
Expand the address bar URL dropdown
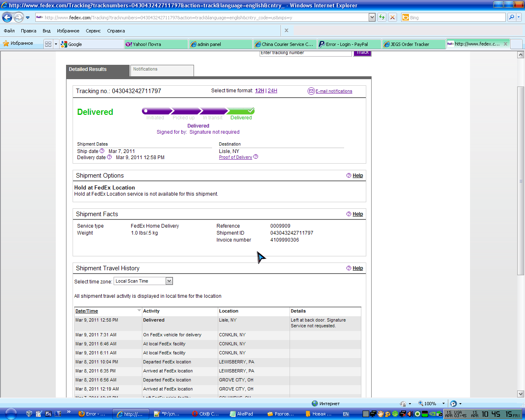pos(372,17)
